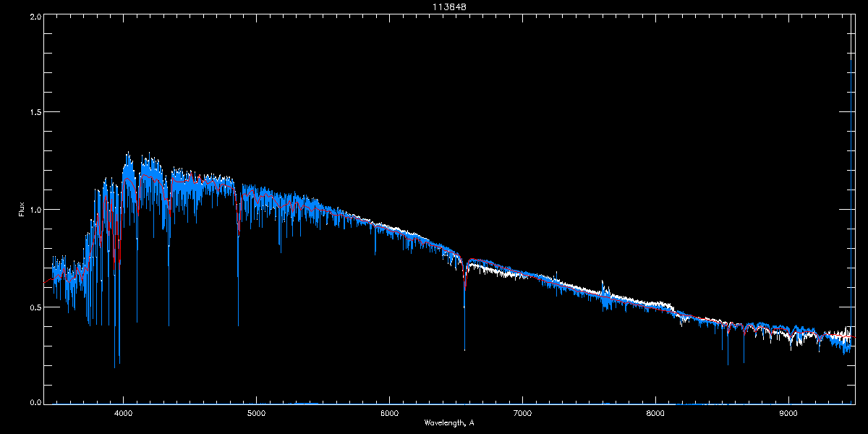The height and width of the screenshot is (434, 868).
Task: Click the blue spectrum peak just past 4000
Action: [128, 153]
